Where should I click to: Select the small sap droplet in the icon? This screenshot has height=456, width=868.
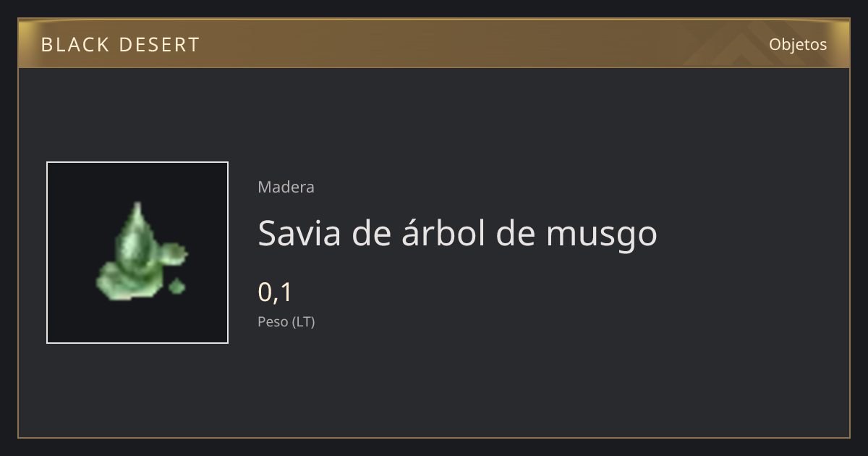[x=176, y=287]
